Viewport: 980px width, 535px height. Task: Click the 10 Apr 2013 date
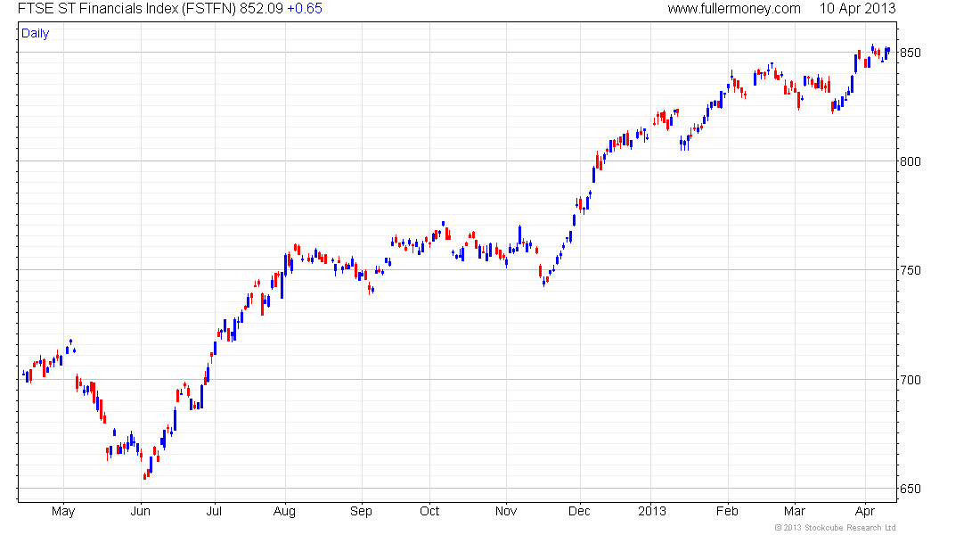coord(857,9)
